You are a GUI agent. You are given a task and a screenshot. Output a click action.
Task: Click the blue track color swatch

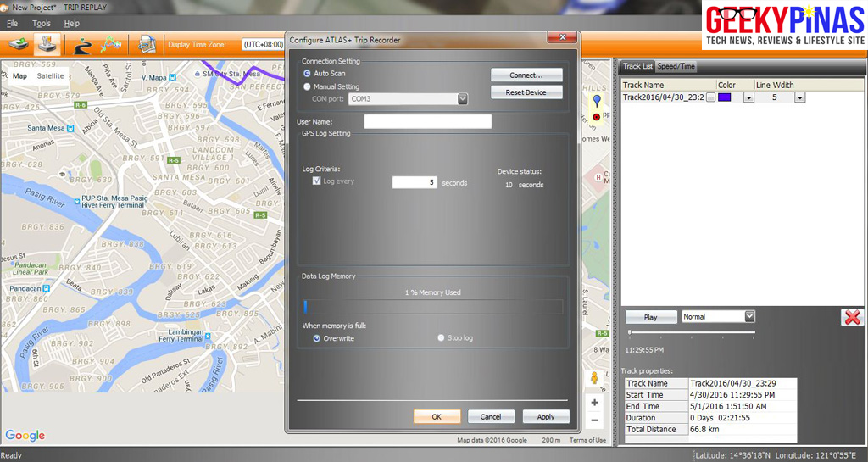725,97
